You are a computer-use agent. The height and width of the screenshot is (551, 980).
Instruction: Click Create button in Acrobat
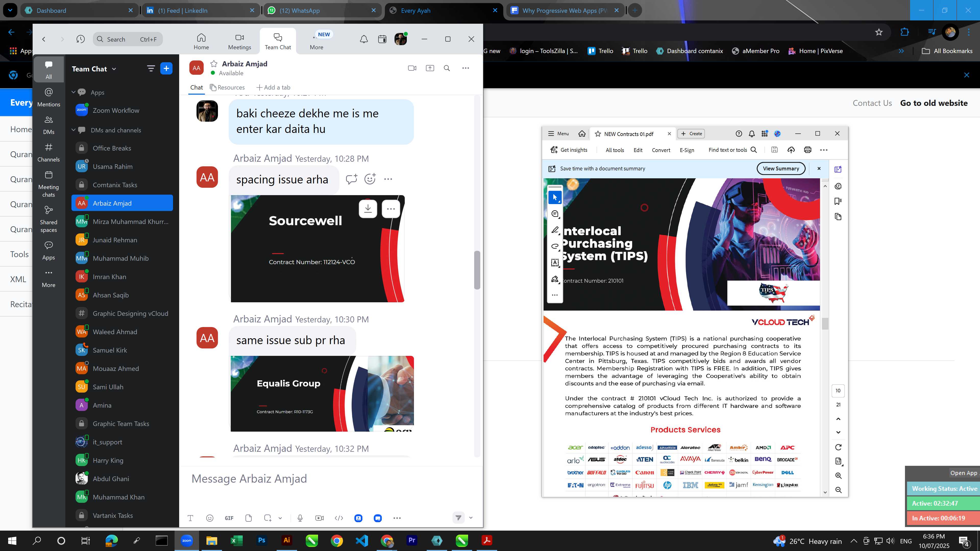click(x=691, y=133)
